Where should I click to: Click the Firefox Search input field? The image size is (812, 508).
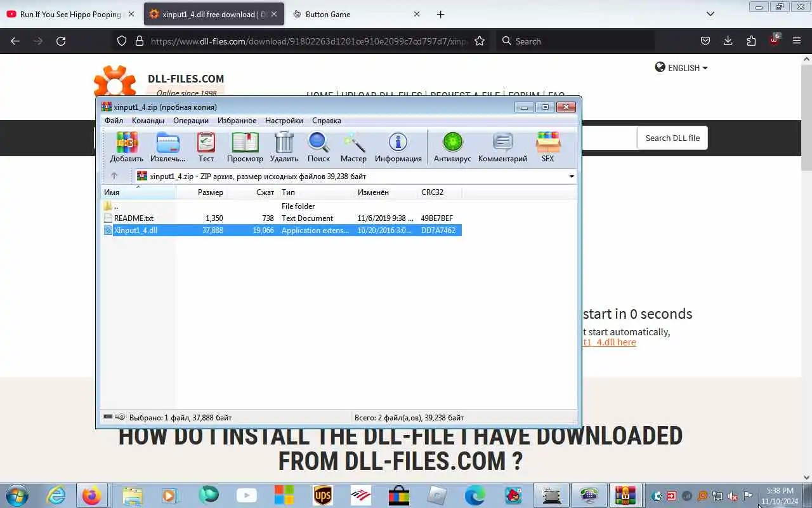575,41
